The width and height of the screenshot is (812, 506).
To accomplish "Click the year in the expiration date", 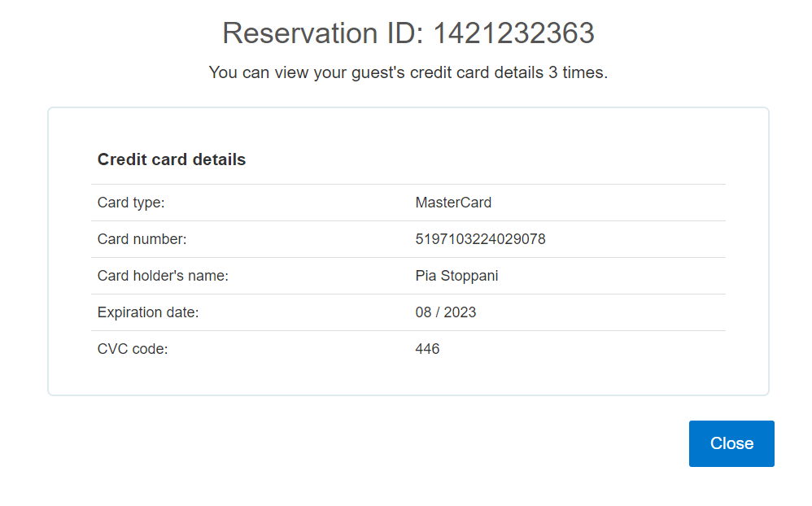I will (x=460, y=312).
